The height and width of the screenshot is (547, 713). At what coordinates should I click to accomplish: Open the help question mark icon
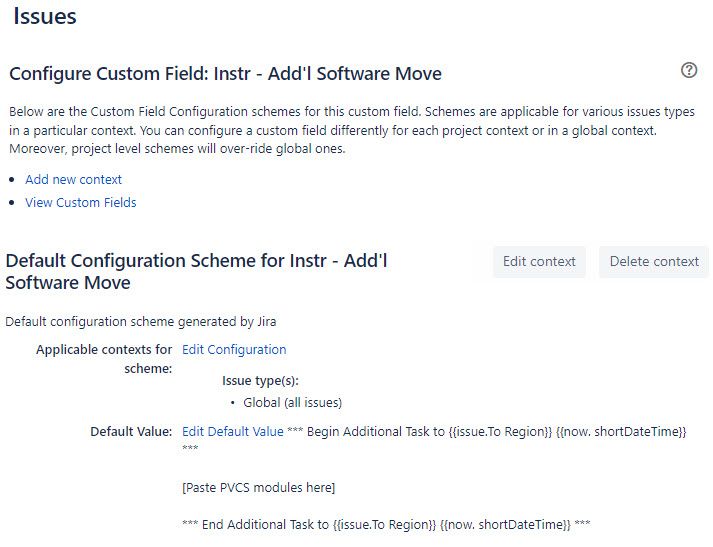[688, 70]
